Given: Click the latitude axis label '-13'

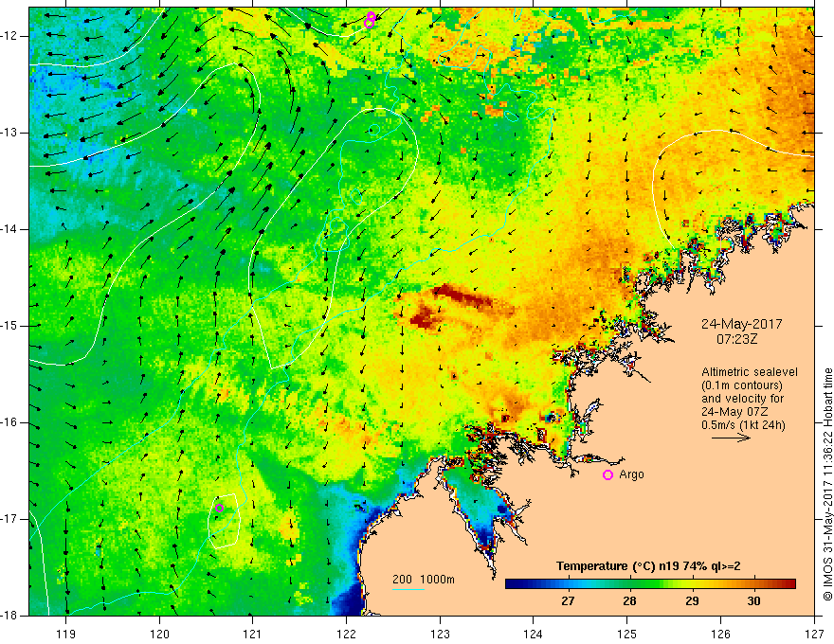Looking at the screenshot, I should tap(10, 133).
